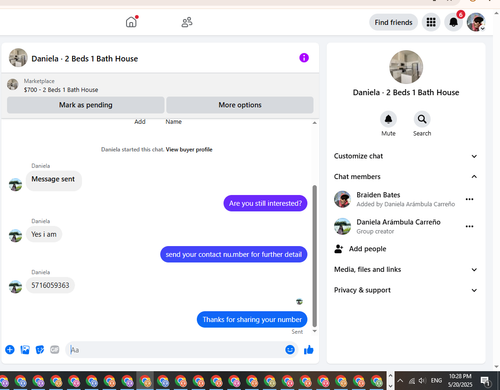The image size is (500, 390).
Task: Click the "Yes i am" message bubble
Action: (44, 234)
